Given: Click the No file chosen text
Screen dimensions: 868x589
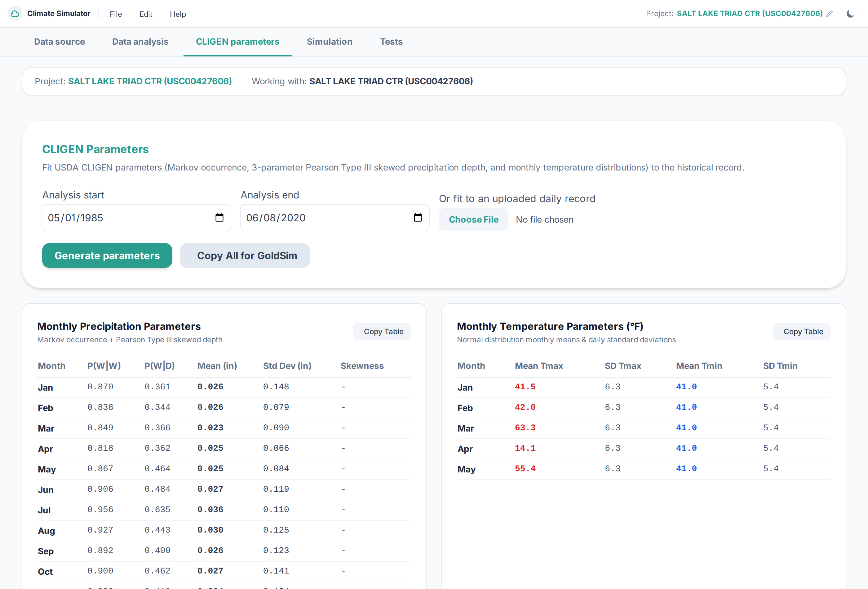Looking at the screenshot, I should tap(544, 219).
